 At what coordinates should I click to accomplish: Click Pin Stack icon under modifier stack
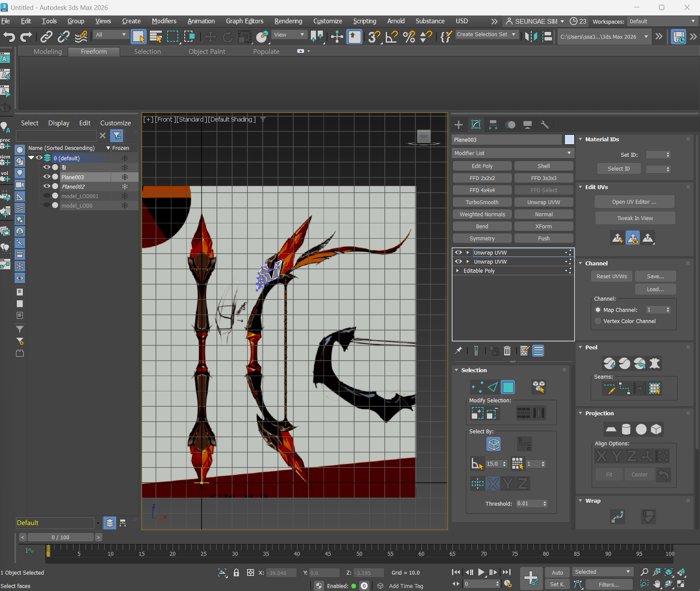tap(458, 351)
